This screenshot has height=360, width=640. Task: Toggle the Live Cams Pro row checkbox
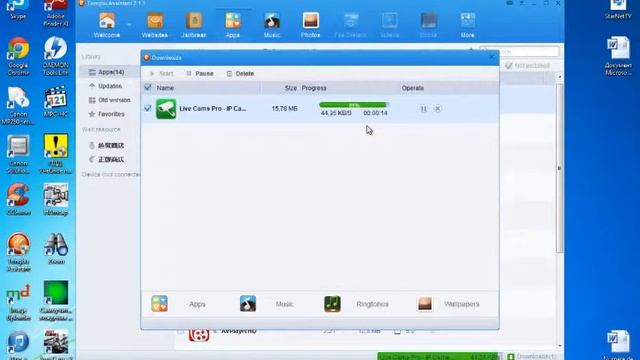coord(148,109)
